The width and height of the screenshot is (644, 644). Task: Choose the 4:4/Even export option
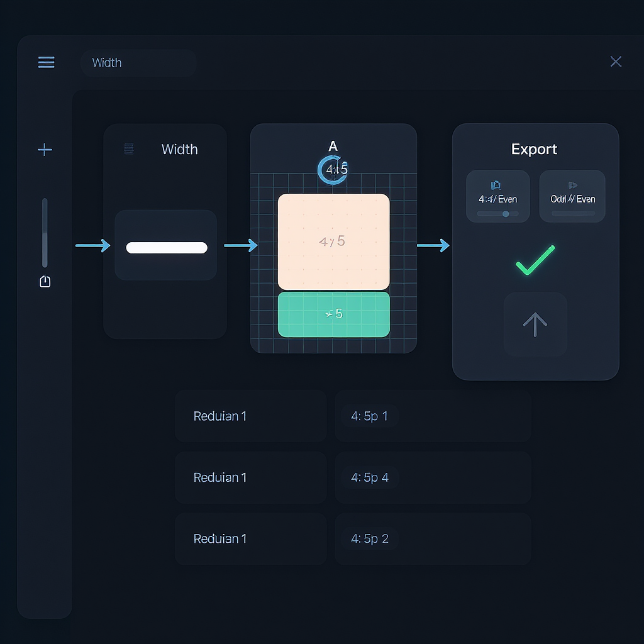click(498, 196)
